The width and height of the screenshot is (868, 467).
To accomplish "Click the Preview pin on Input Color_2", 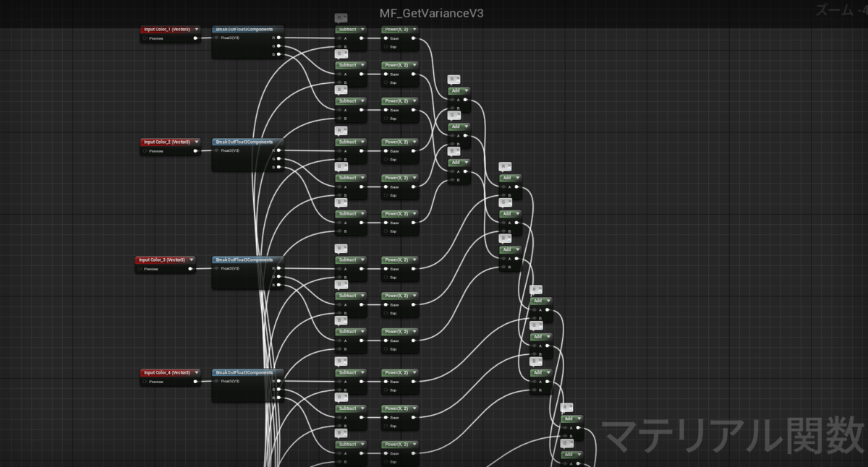I will [145, 151].
